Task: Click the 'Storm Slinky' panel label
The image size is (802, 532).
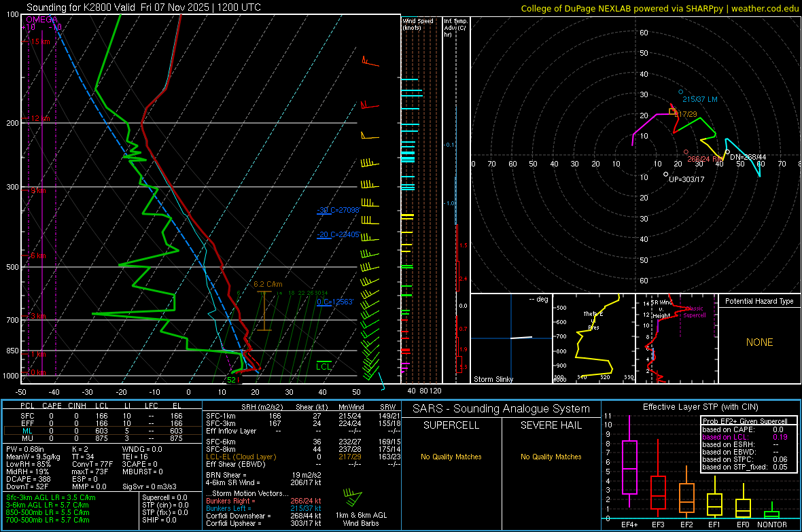Action: point(493,379)
